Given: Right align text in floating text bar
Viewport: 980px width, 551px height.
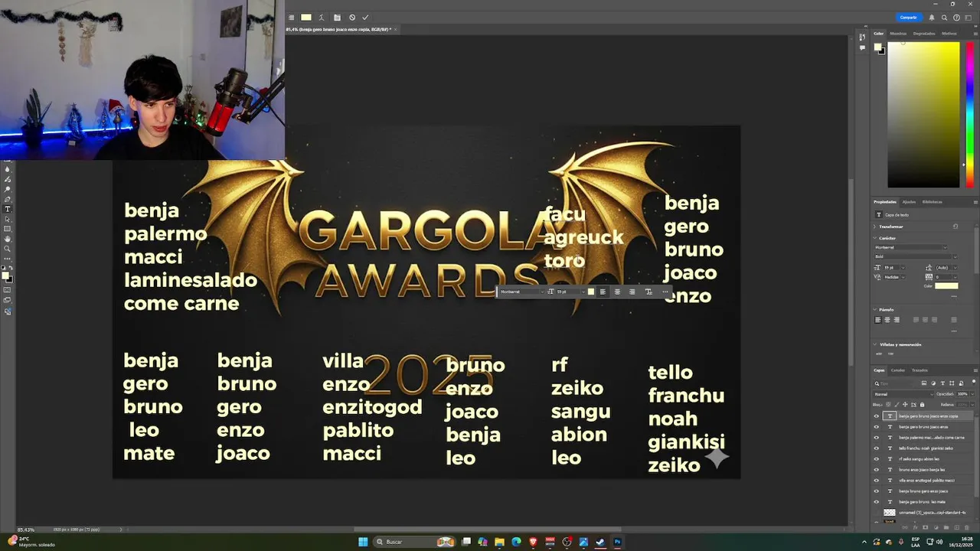Looking at the screenshot, I should (632, 292).
